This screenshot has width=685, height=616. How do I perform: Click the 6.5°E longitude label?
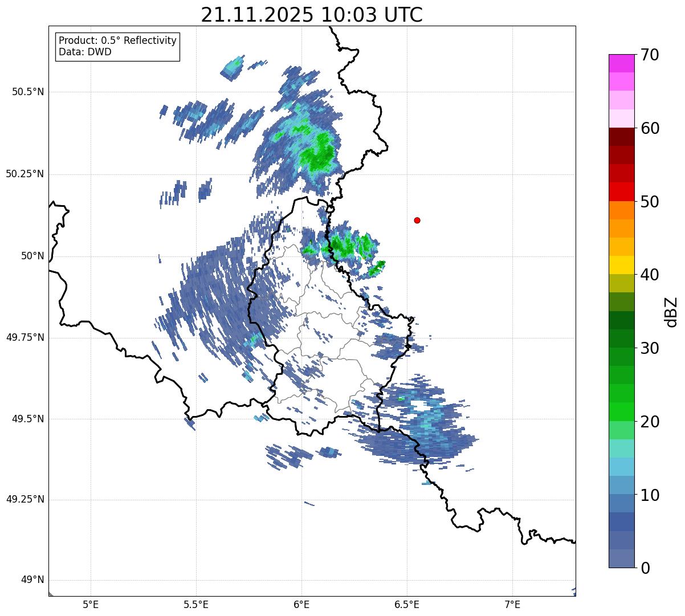tap(407, 605)
